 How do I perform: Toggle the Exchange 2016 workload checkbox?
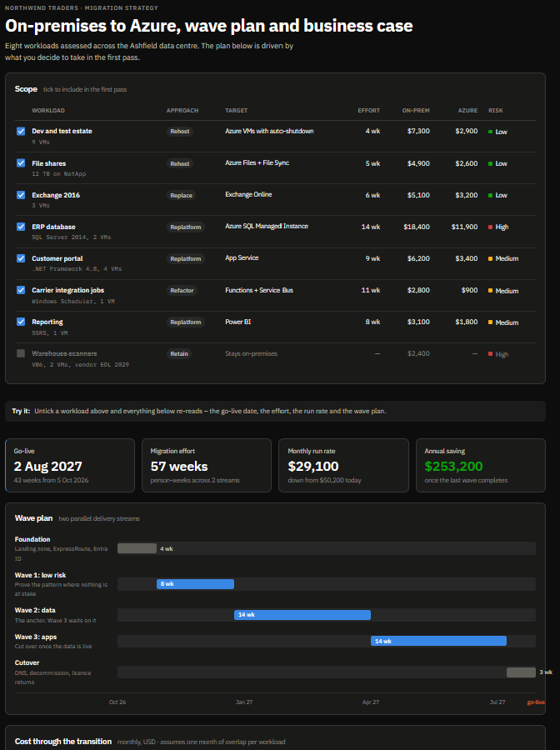[21, 195]
